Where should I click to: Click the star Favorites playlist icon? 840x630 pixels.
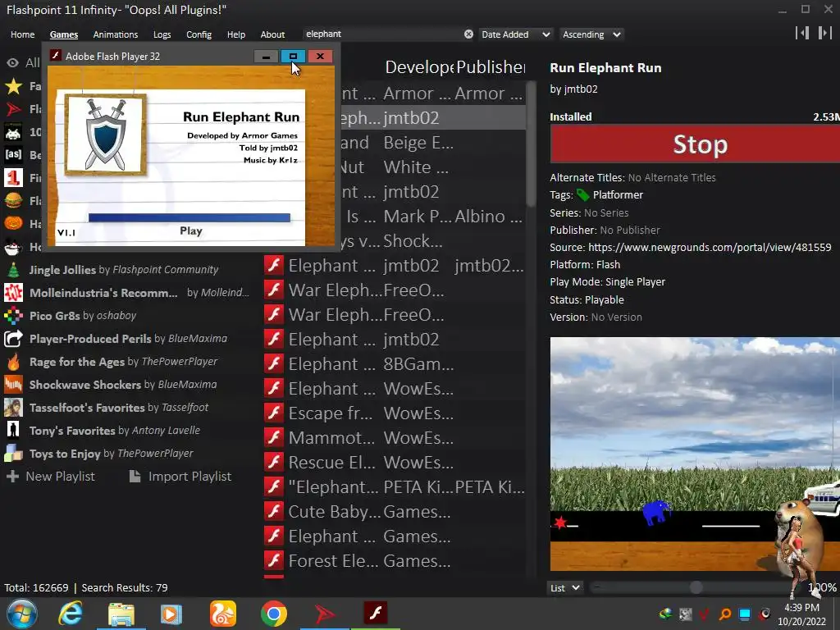click(x=13, y=86)
